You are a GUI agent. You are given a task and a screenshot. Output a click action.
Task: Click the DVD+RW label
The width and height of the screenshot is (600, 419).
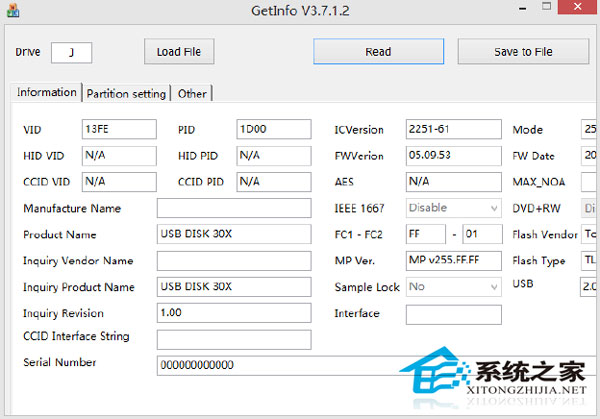(x=536, y=209)
